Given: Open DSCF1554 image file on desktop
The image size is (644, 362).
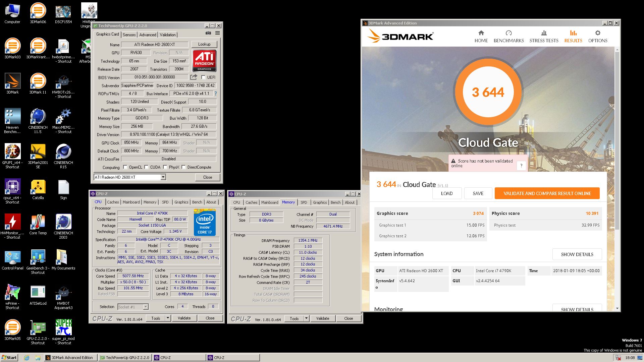Looking at the screenshot, I should [x=63, y=13].
